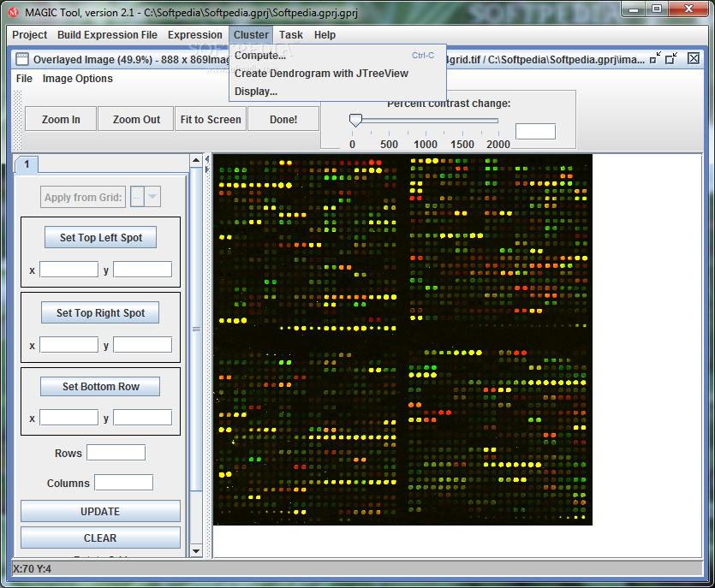Click Bottom Row y field
Screen dimensions: 715x588
click(143, 418)
